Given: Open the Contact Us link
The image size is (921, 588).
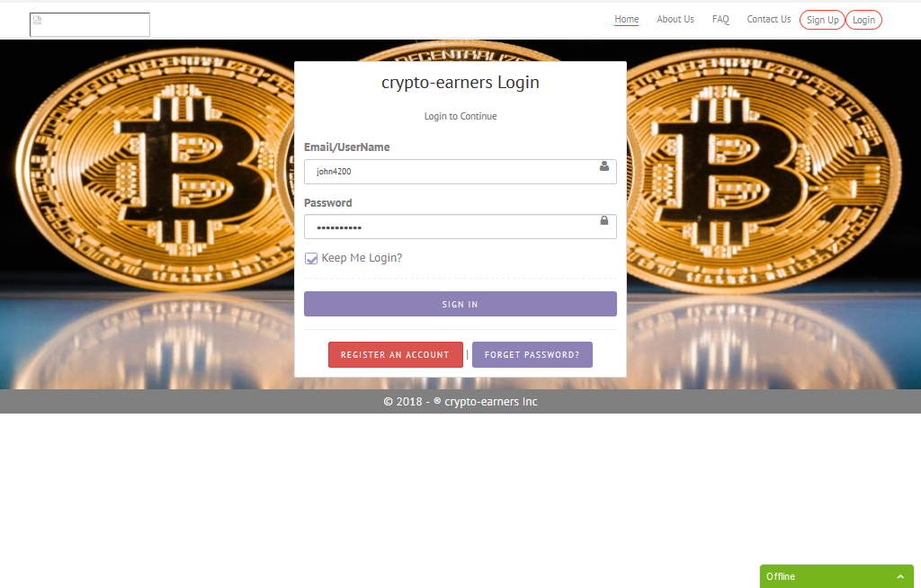Looking at the screenshot, I should click(768, 20).
